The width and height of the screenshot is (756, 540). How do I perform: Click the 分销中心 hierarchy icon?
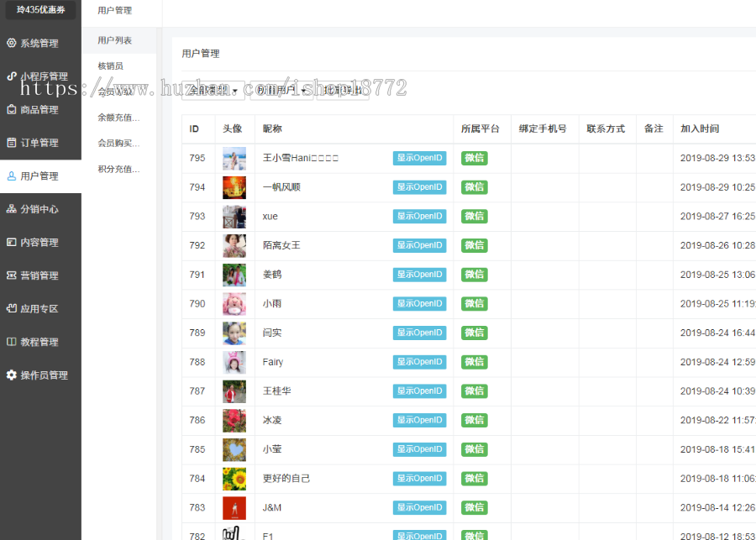point(11,209)
